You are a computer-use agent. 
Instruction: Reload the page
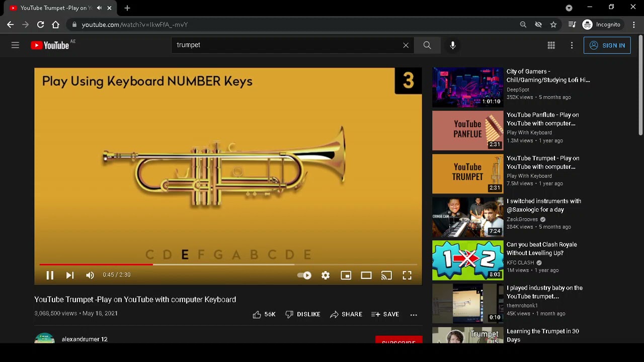(x=41, y=25)
